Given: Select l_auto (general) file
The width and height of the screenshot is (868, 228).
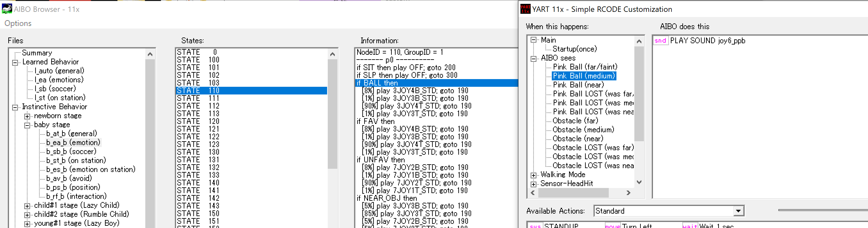Looking at the screenshot, I should [59, 71].
